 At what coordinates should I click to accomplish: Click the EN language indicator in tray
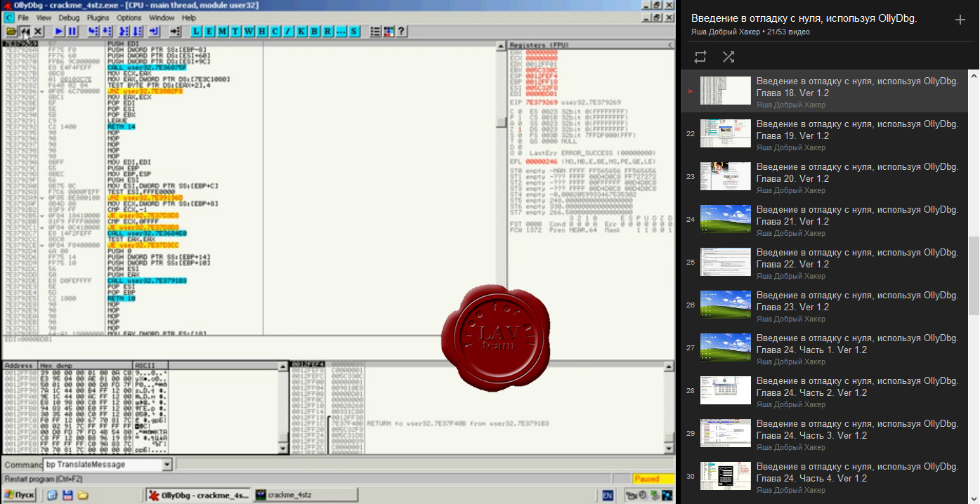[607, 496]
